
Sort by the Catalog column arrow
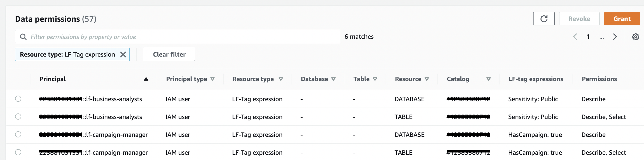click(x=488, y=79)
